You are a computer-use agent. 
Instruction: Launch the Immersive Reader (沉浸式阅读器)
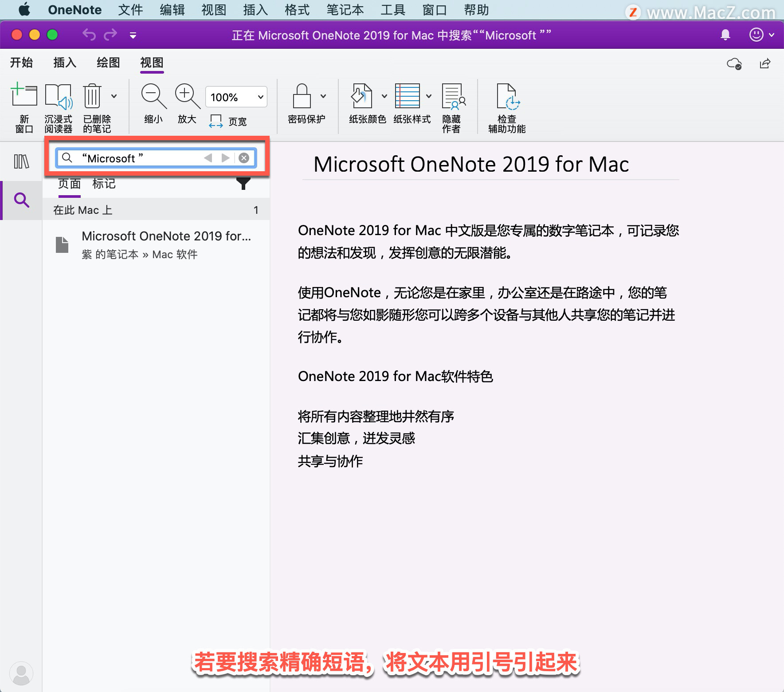(58, 108)
